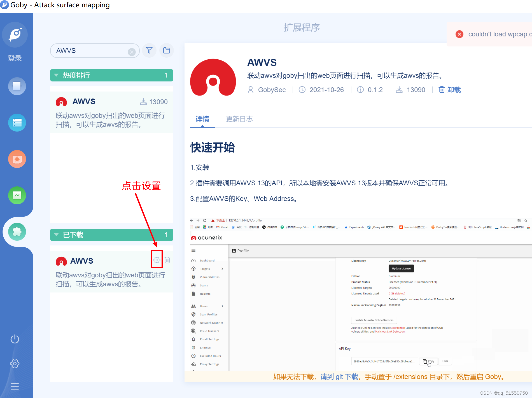Click the couldn't load wpcap error message

[x=500, y=34]
